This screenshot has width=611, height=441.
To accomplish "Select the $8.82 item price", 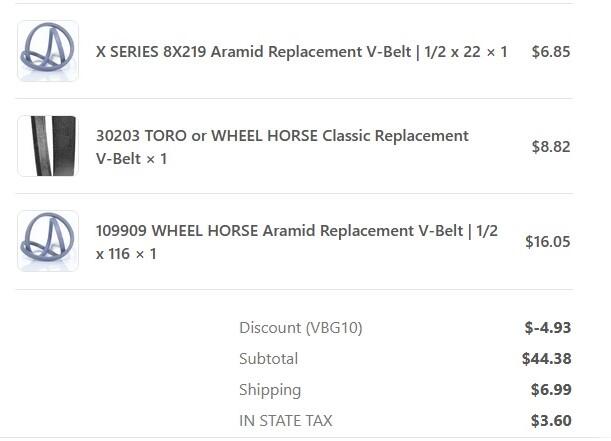I will click(551, 147).
